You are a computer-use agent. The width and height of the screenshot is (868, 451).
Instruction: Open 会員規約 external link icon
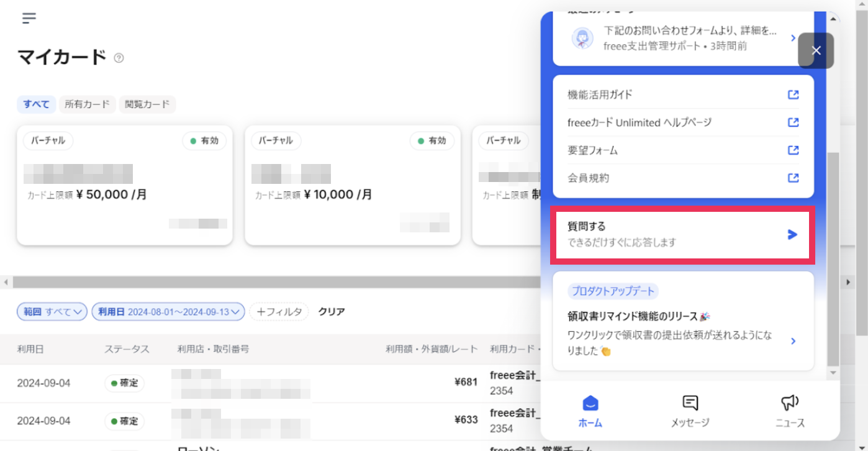point(793,178)
